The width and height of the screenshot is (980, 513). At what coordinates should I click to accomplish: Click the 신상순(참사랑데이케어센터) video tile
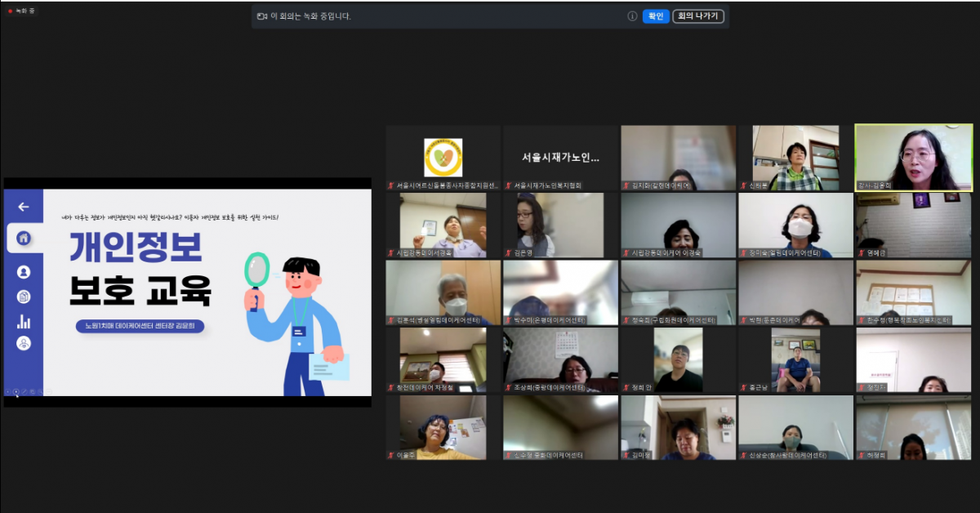[795, 428]
